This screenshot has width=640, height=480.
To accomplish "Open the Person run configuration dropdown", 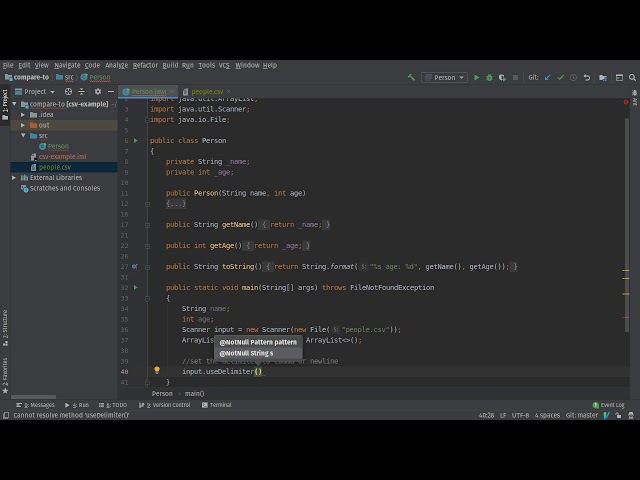I will (444, 78).
